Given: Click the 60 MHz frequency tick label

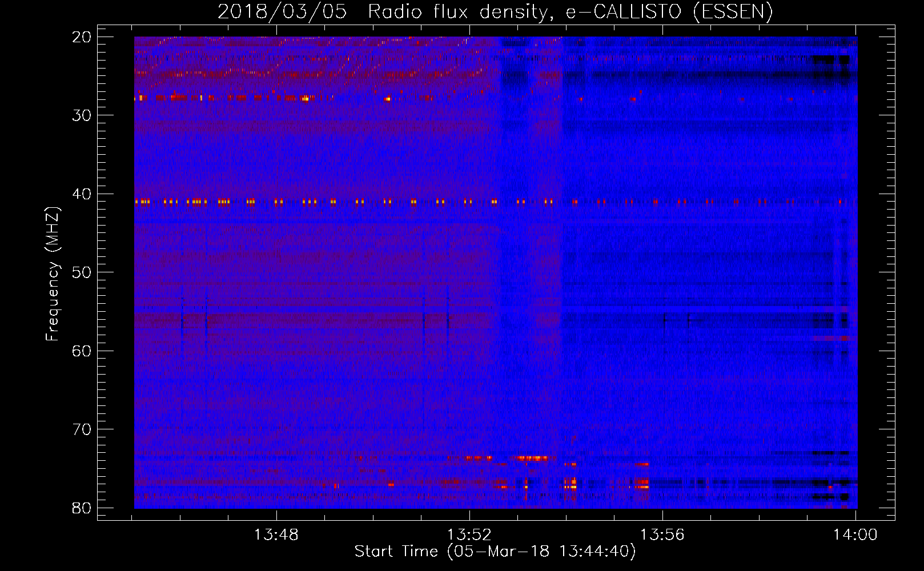Looking at the screenshot, I should click(82, 351).
